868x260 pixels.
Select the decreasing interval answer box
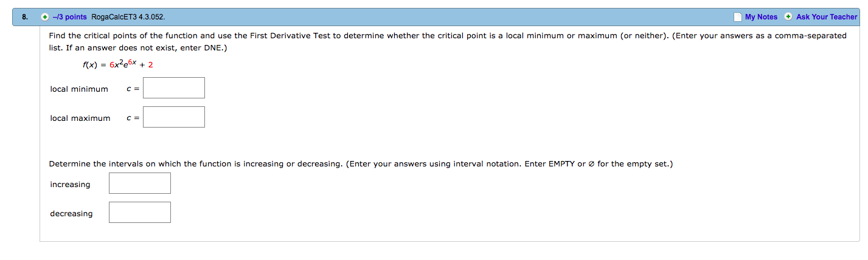[x=140, y=213]
